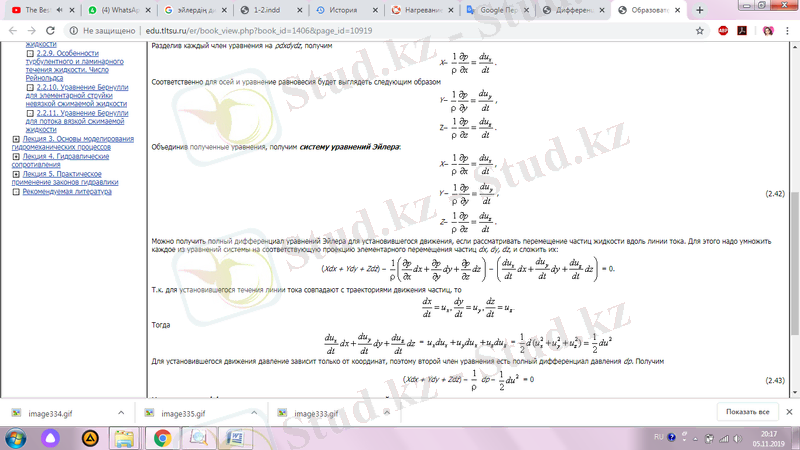Open the Windows Start menu
800x450 pixels.
[16, 438]
